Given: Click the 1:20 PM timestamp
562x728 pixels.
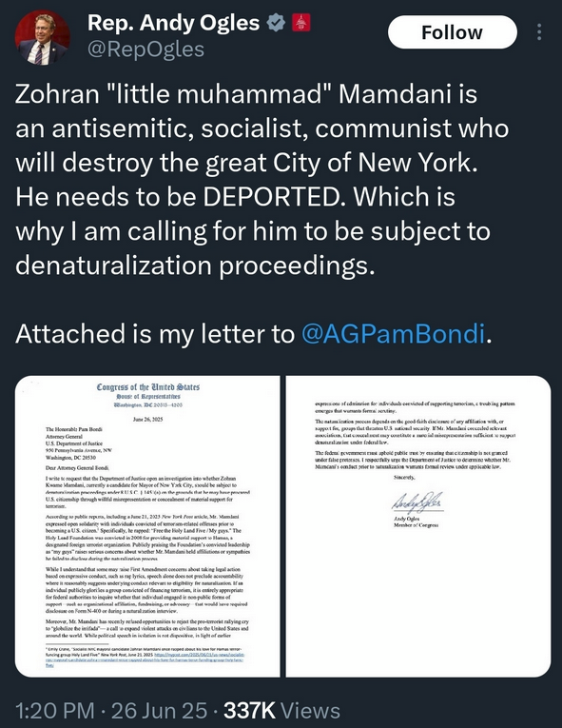Looking at the screenshot, I should coord(55,711).
